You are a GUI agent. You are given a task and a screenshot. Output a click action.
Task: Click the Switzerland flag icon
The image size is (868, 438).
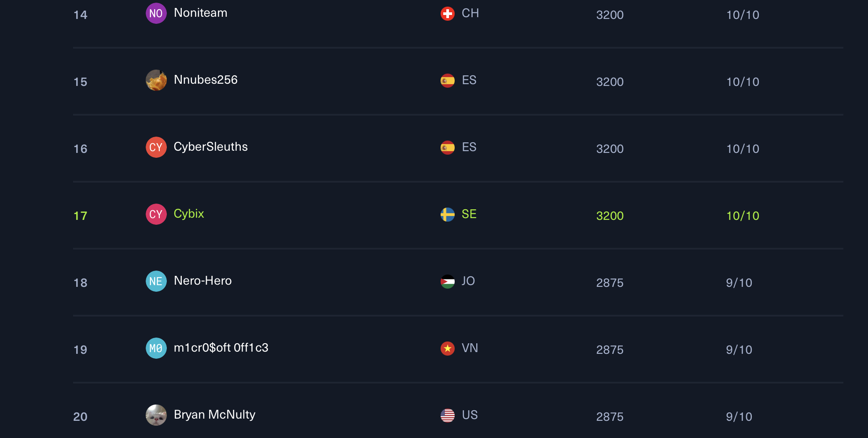click(x=447, y=14)
